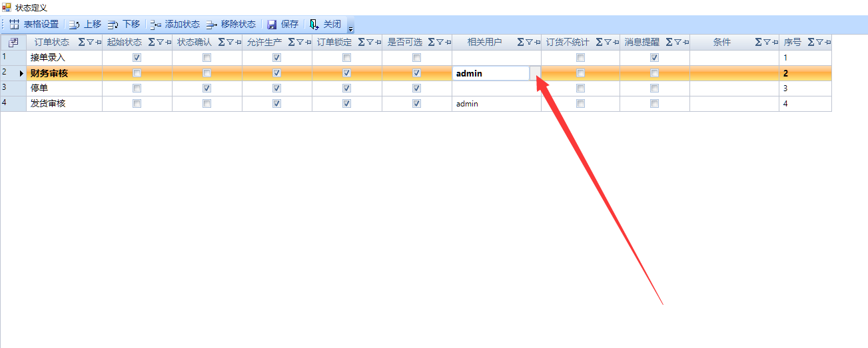Uncheck 起始状态 for the 接单录入 row
The image size is (868, 348).
click(137, 58)
